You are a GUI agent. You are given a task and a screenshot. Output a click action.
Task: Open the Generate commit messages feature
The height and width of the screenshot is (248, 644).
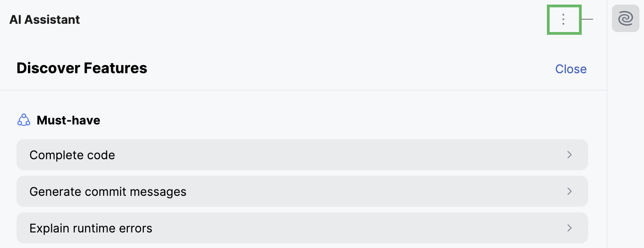[302, 191]
